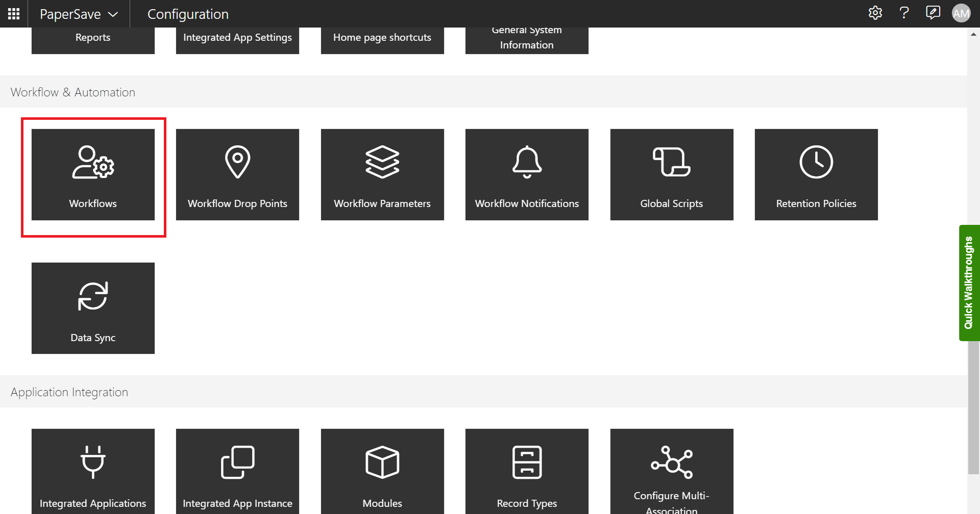Open the Workflows tile

(x=93, y=174)
